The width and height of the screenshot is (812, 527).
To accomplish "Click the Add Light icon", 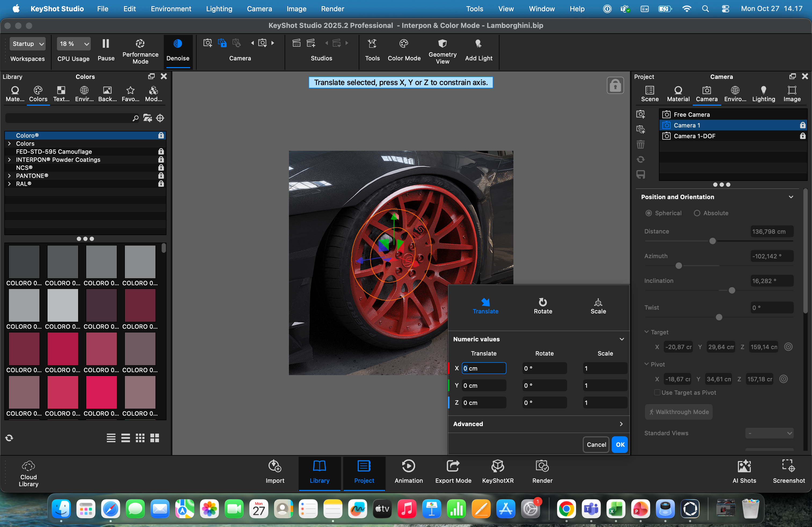I will (478, 44).
